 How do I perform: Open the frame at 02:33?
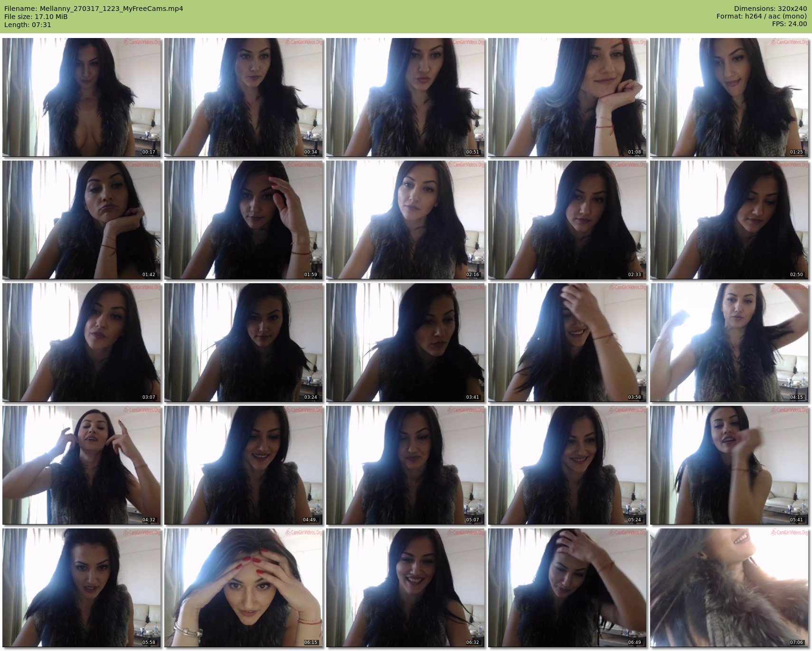[567, 220]
